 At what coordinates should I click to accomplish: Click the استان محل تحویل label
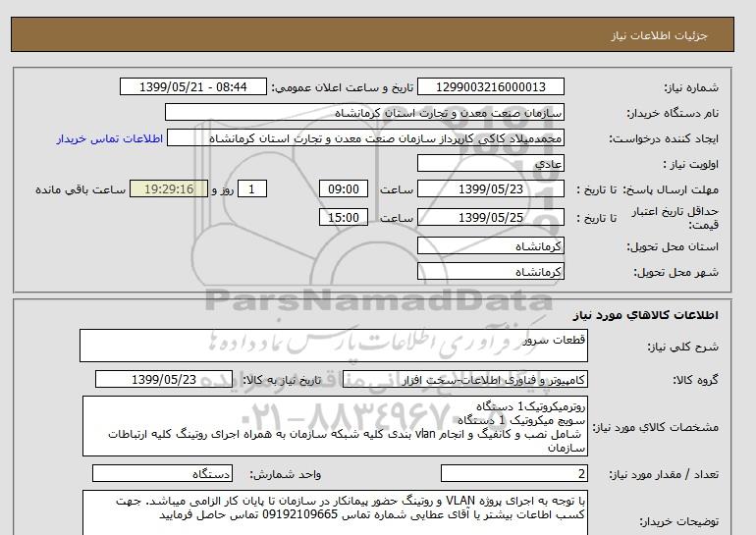tap(673, 246)
